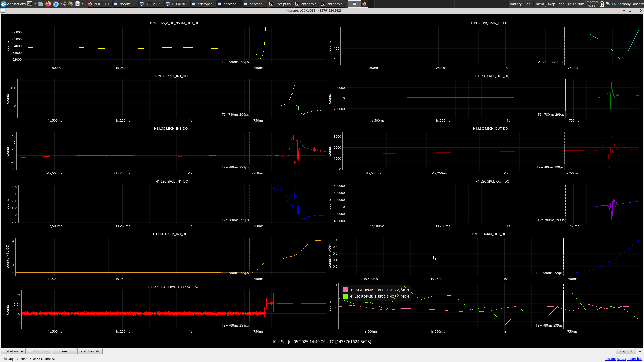Screen dimensions: 644x362
Task: Click the H1:LSC-SRCL_OUT_DQ plot title
Action: 492,181
